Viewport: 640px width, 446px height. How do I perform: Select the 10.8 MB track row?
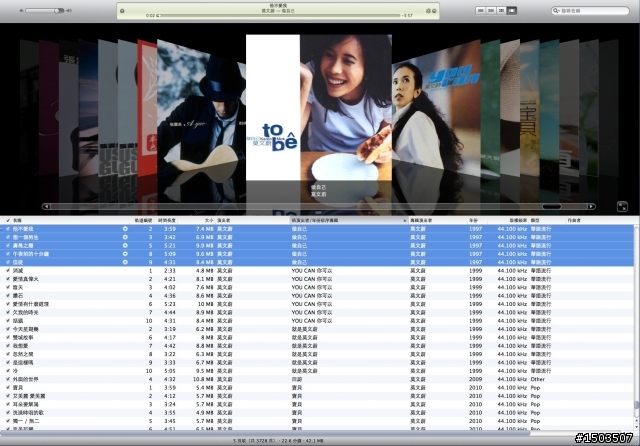point(317,379)
